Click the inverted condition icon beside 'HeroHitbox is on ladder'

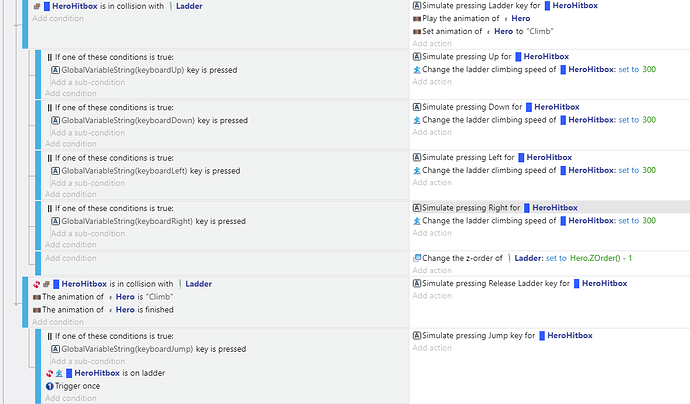(x=49, y=373)
